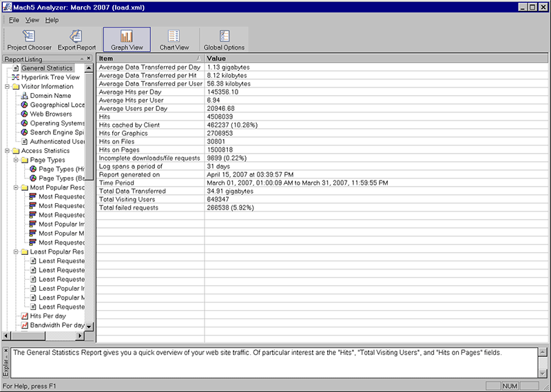
Task: Select Page Types (Hits) pie icon
Action: (33, 169)
